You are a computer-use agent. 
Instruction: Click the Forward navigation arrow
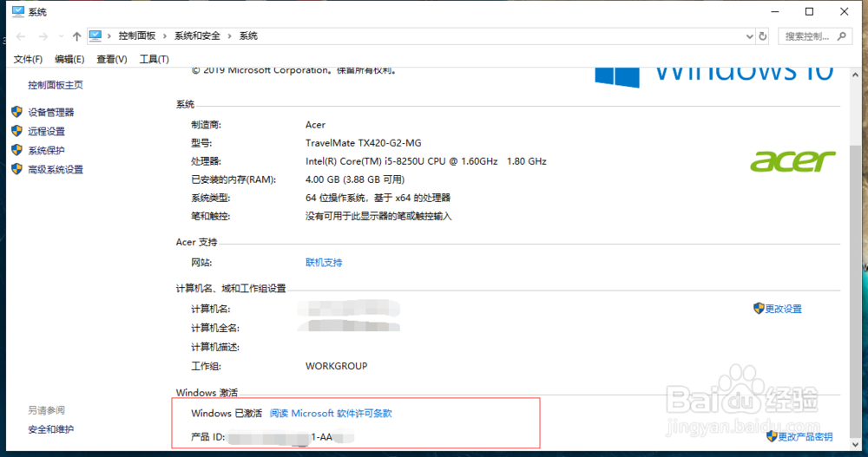click(43, 36)
